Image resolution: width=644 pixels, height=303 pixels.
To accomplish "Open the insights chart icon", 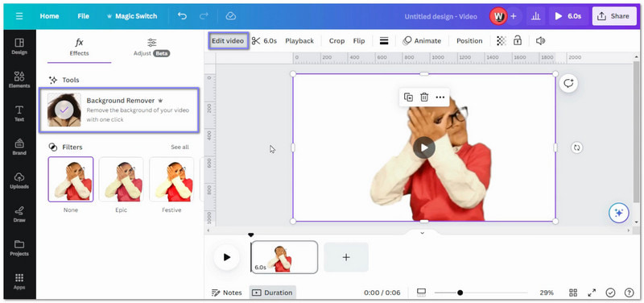I will (535, 16).
